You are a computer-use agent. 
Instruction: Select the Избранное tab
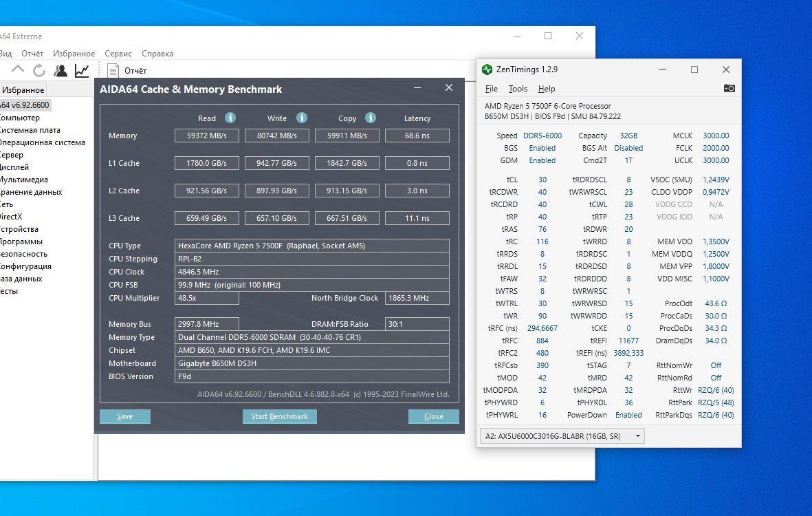(23, 89)
